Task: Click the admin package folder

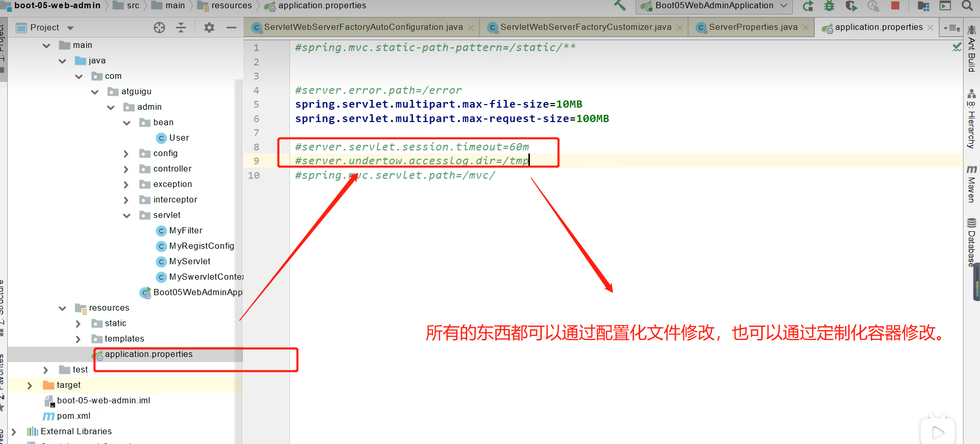Action: click(x=143, y=107)
